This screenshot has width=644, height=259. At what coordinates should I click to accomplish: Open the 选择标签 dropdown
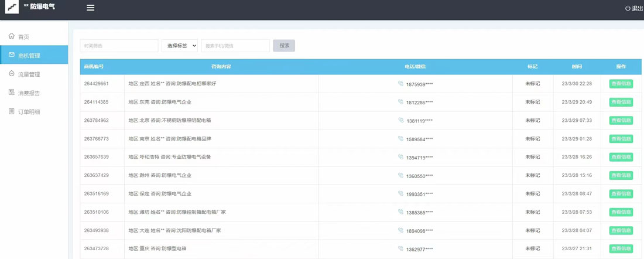[x=180, y=46]
